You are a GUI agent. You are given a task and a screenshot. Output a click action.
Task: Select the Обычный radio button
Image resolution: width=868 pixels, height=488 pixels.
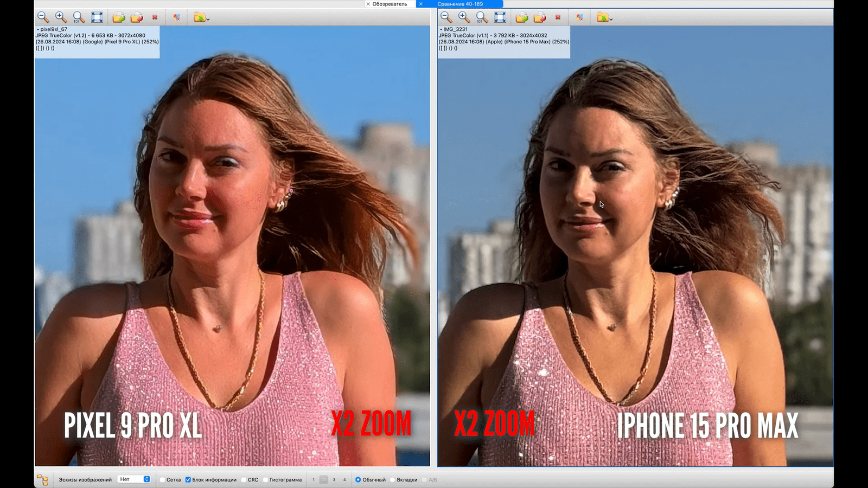pos(358,480)
